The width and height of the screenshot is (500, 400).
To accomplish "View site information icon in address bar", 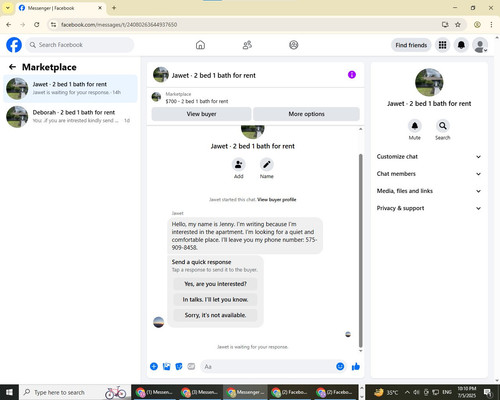I will [53, 25].
